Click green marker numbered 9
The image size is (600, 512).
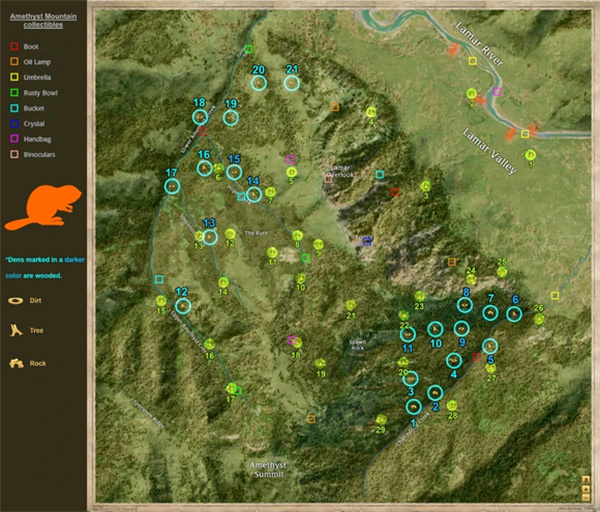coord(318,244)
